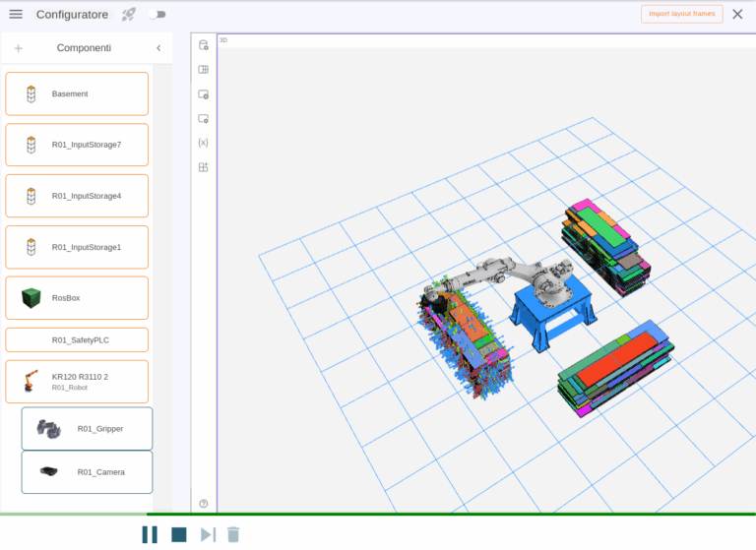The width and height of the screenshot is (756, 550).
Task: Click the R01_InputStorage1 stack icon
Action: pos(31,247)
